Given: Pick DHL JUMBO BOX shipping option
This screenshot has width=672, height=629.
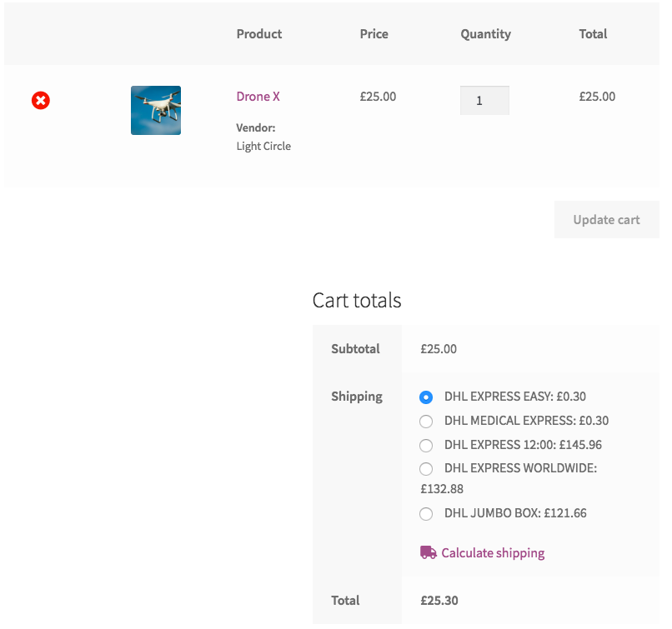Looking at the screenshot, I should click(426, 513).
